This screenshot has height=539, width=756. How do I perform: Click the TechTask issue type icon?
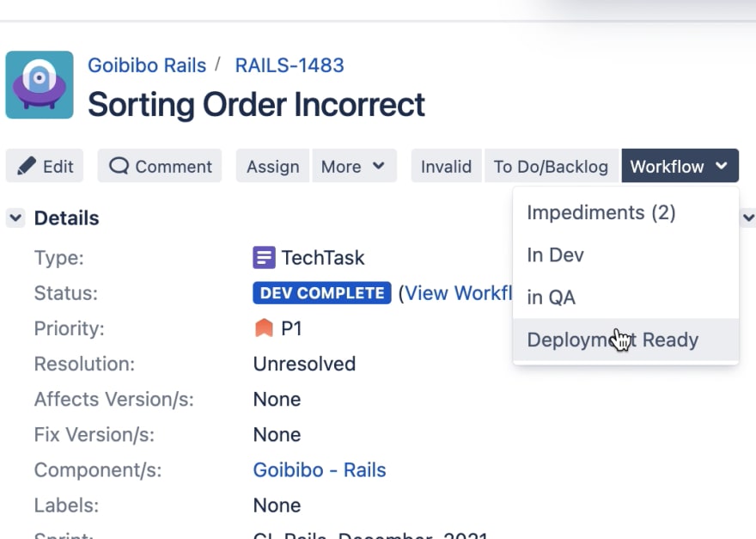click(x=265, y=258)
